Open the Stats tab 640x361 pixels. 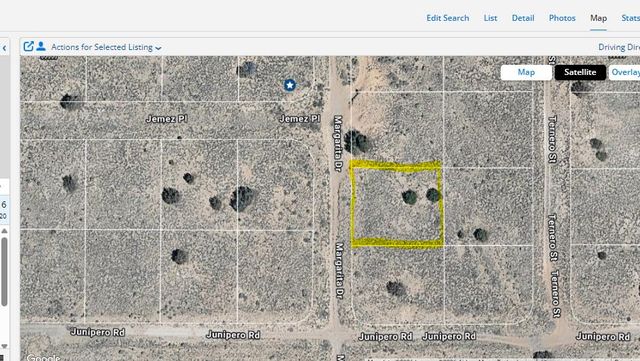631,18
